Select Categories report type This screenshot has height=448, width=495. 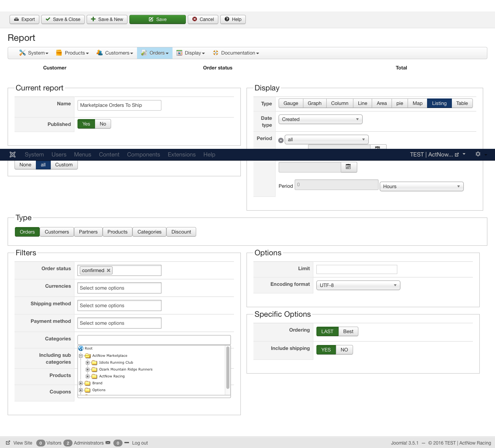pos(150,232)
